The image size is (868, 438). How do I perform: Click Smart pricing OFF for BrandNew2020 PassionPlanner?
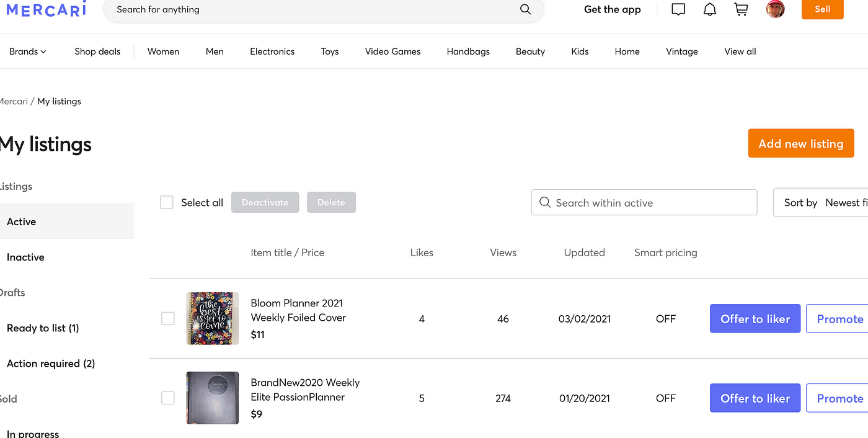pyautogui.click(x=666, y=398)
